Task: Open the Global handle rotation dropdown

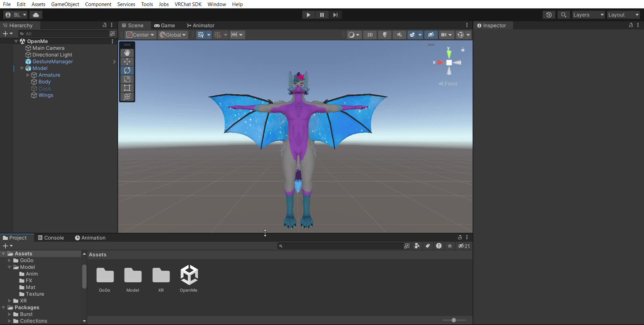Action: [x=173, y=35]
